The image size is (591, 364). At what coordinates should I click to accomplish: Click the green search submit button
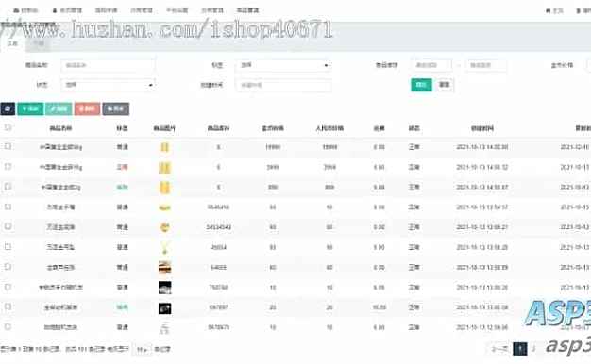tap(421, 85)
